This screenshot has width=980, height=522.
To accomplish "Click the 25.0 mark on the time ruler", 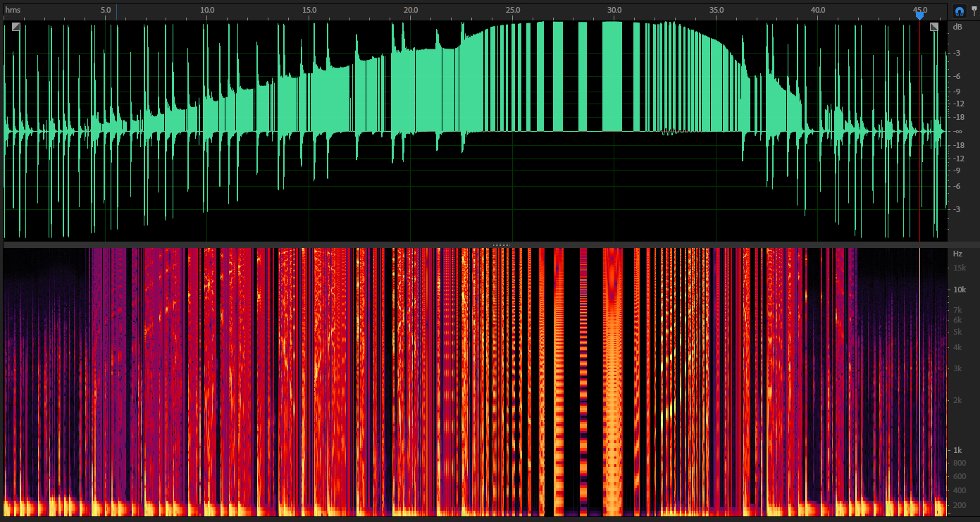I will tap(513, 11).
